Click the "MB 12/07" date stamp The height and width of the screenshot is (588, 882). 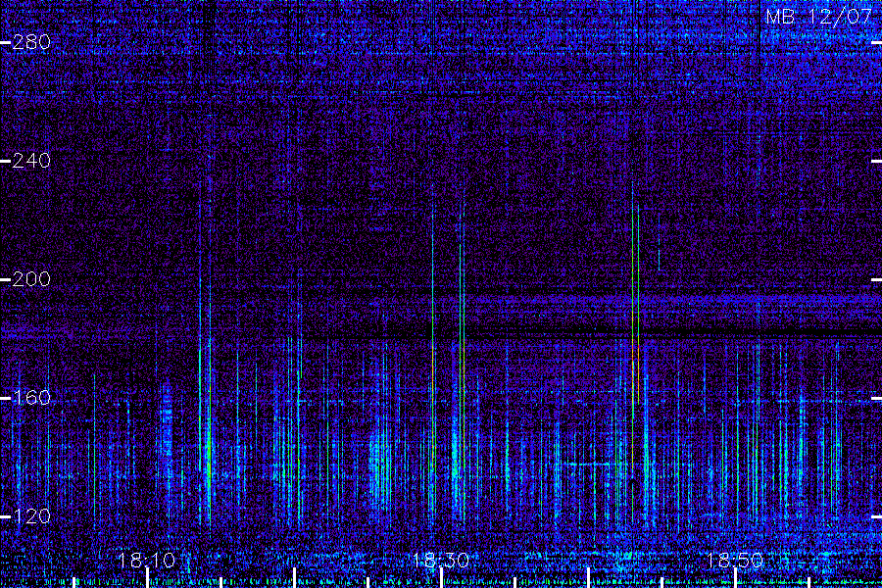tap(818, 17)
